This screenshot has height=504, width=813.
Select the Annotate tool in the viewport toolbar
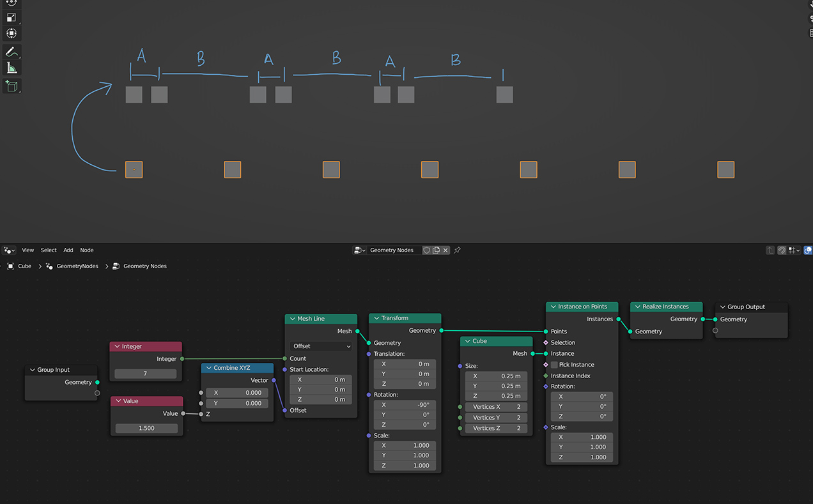(11, 51)
